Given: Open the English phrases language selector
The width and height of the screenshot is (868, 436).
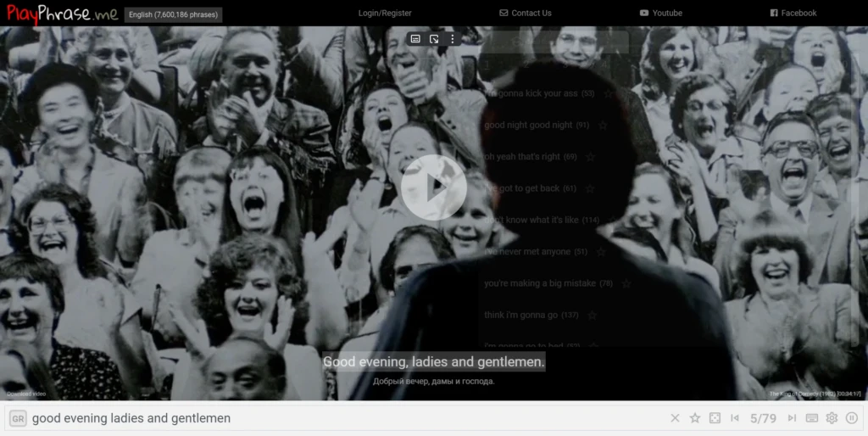Looking at the screenshot, I should pyautogui.click(x=173, y=14).
